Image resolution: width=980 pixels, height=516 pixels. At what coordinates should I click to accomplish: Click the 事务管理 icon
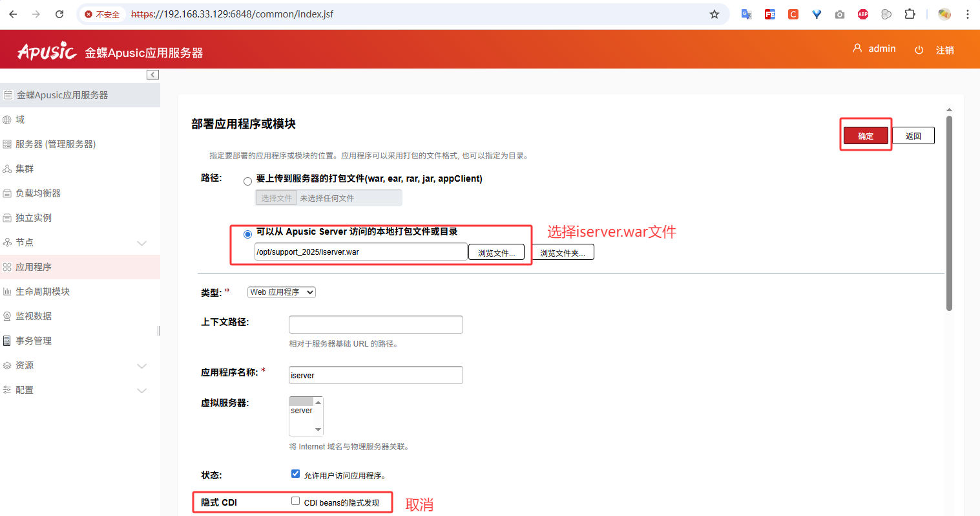click(x=7, y=341)
